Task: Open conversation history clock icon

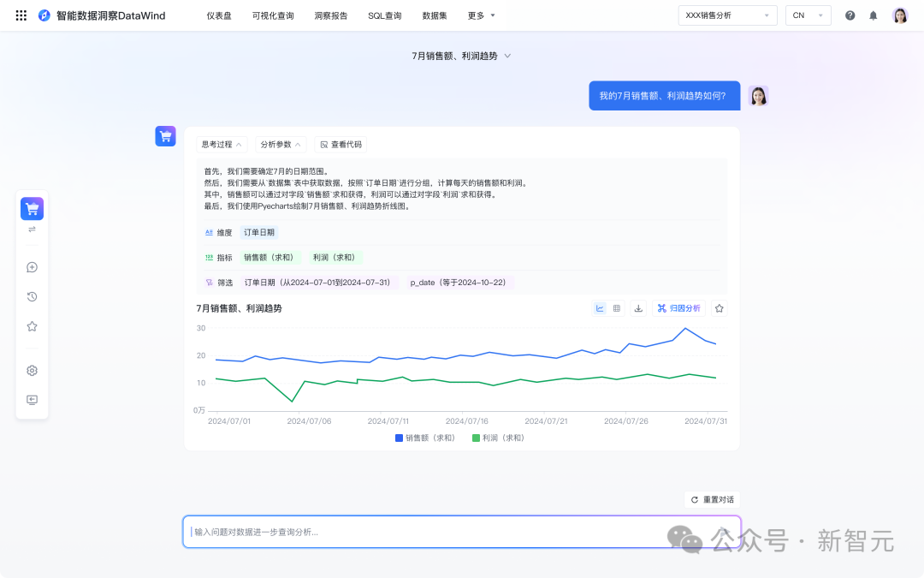Action: (32, 296)
